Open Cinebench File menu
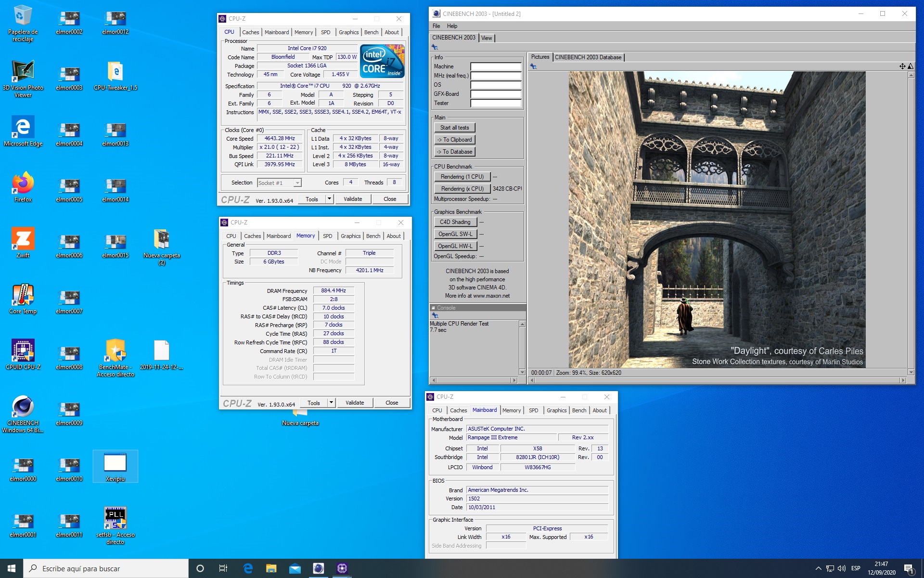 click(x=436, y=26)
